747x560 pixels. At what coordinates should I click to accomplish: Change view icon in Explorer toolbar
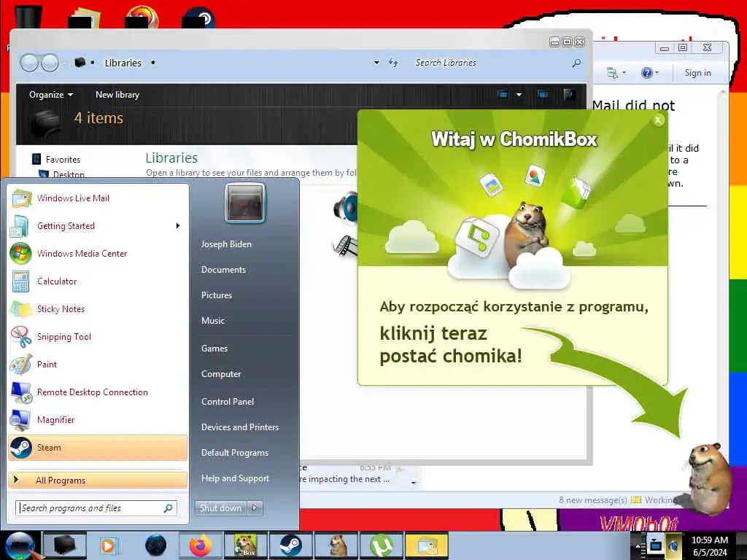pyautogui.click(x=503, y=94)
